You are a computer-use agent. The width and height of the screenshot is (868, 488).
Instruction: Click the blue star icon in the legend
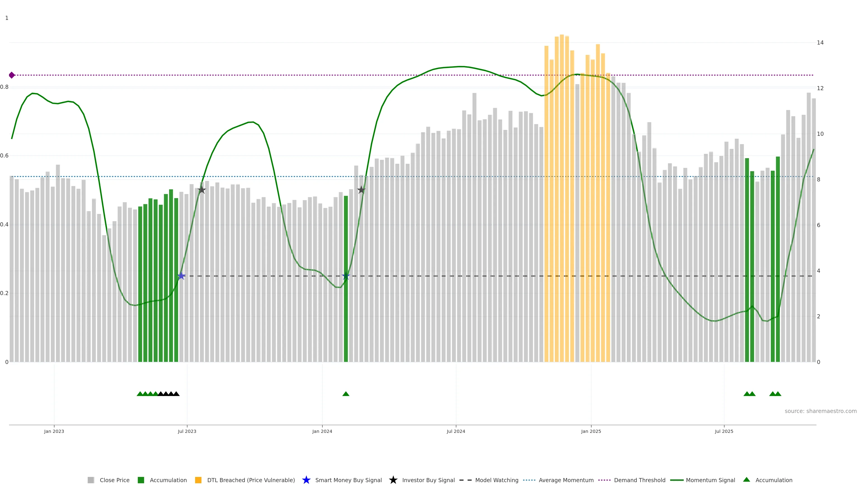coord(306,480)
